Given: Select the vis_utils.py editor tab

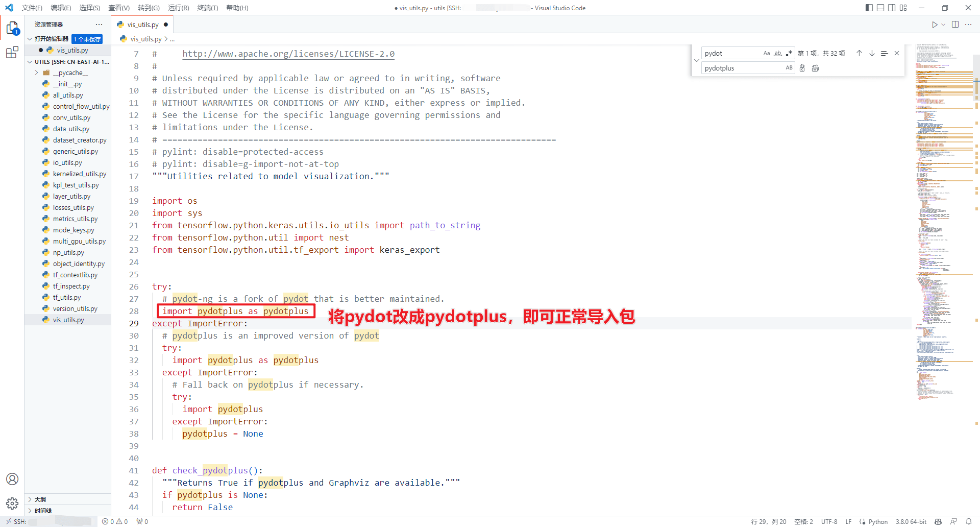Looking at the screenshot, I should click(x=142, y=25).
